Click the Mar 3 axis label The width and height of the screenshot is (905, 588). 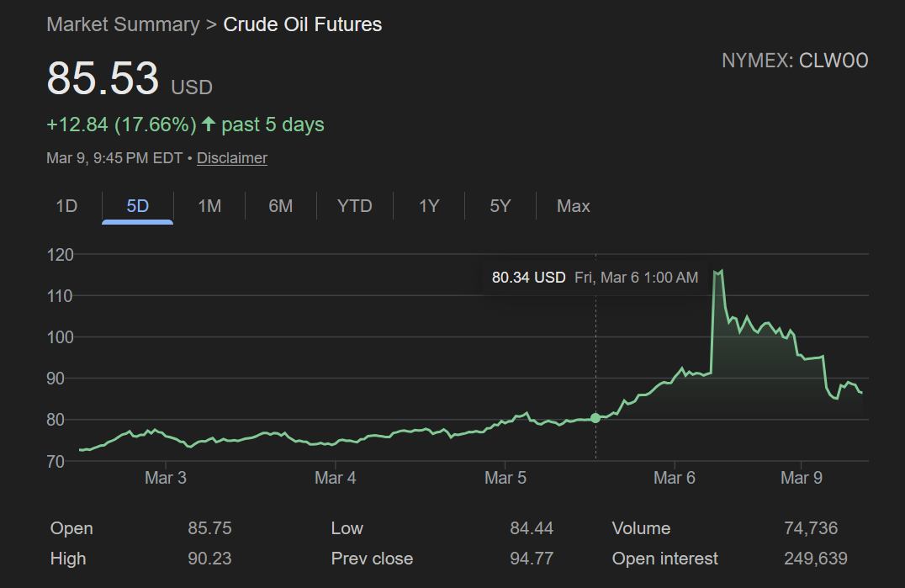pyautogui.click(x=166, y=478)
